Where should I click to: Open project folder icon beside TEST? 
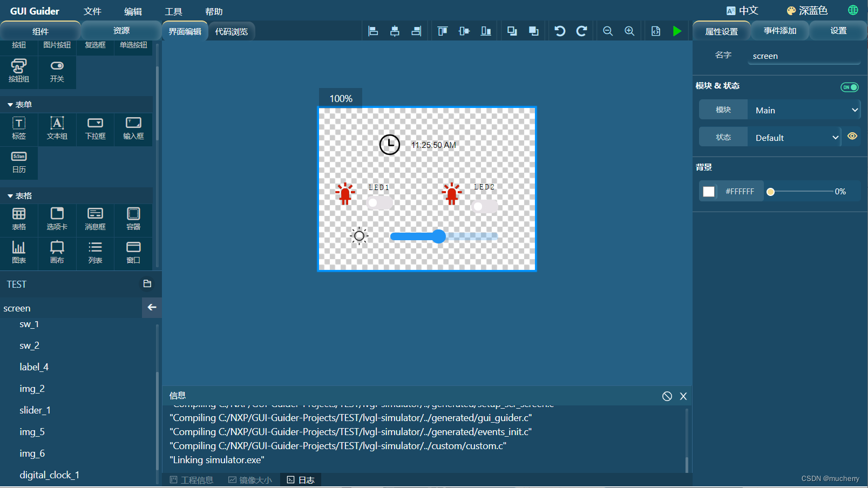(147, 284)
